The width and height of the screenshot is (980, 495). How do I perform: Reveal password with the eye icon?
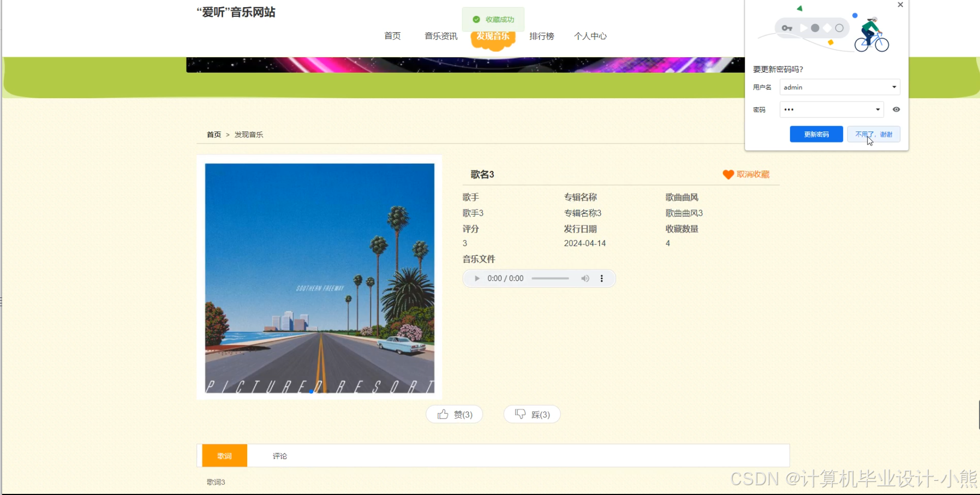coord(896,110)
